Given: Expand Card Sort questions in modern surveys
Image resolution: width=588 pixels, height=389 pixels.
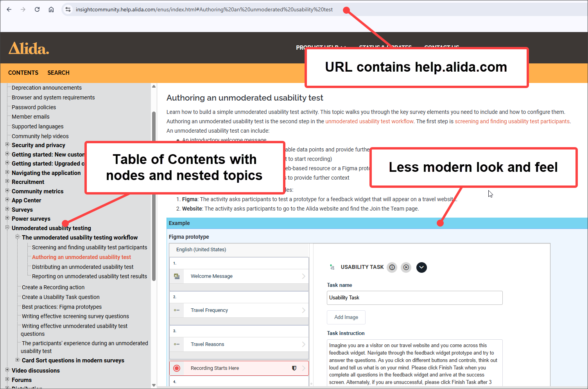Looking at the screenshot, I should pyautogui.click(x=17, y=360).
